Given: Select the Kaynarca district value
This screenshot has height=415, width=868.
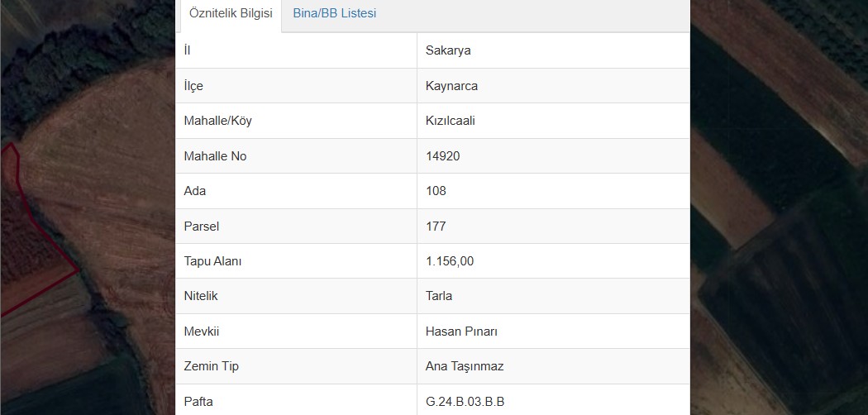Looking at the screenshot, I should 451,86.
